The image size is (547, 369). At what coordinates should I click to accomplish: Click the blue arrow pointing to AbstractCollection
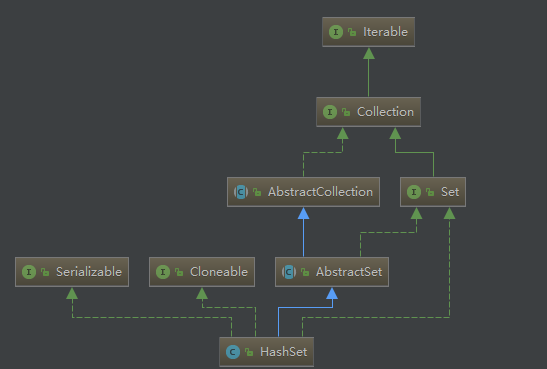(x=304, y=213)
